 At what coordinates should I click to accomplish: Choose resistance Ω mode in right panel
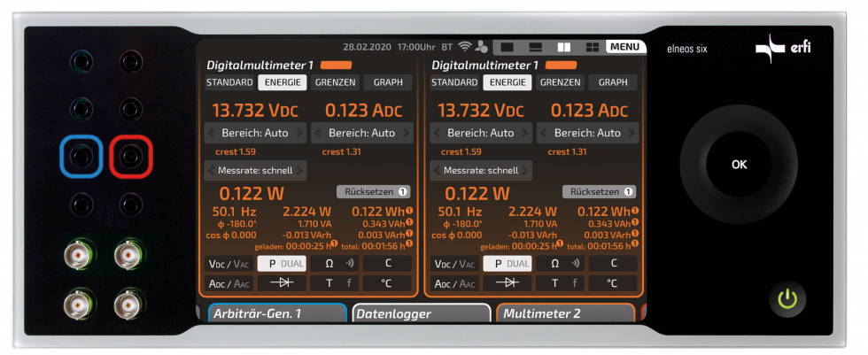tap(559, 264)
